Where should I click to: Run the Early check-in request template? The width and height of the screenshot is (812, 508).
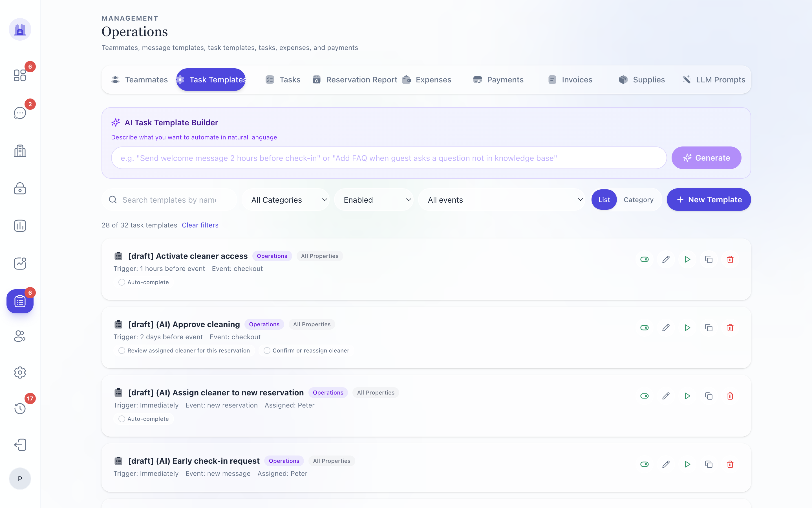point(687,464)
